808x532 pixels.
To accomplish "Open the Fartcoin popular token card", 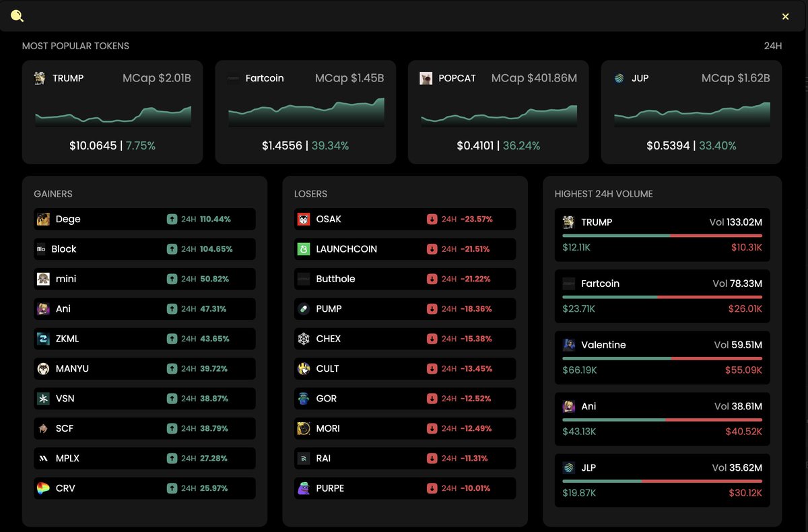I will (305, 112).
